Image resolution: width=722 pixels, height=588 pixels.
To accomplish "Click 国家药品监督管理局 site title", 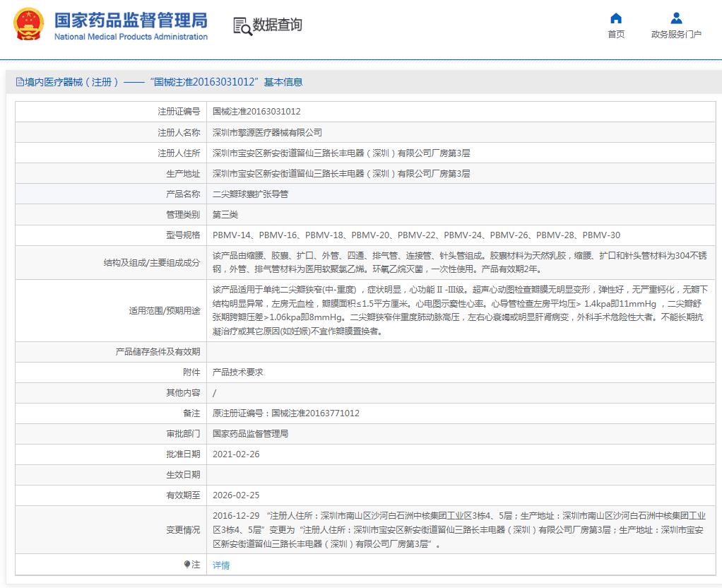I will tap(131, 20).
